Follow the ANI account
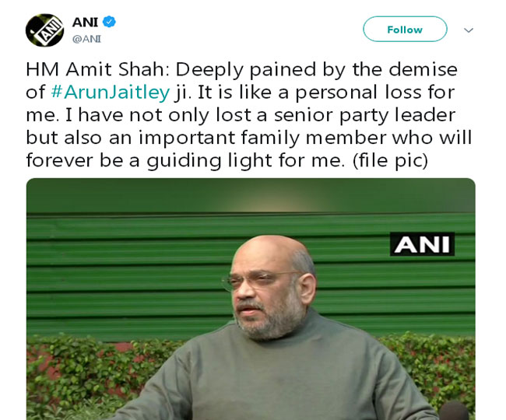This screenshot has height=420, width=506. click(405, 29)
